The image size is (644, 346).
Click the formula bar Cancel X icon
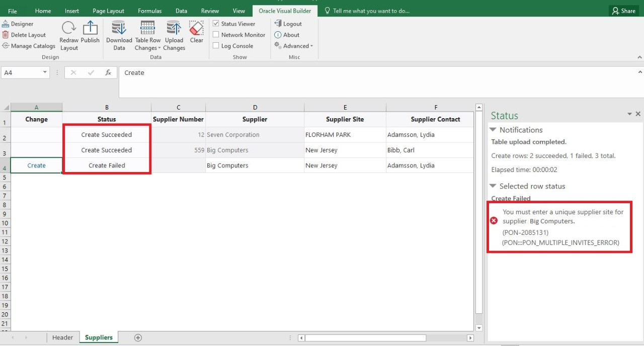coord(73,72)
